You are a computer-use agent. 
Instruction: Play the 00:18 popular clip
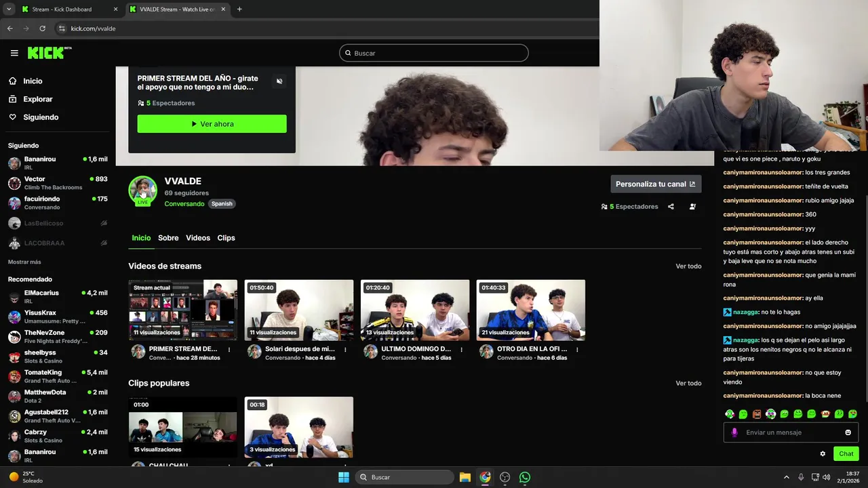299,427
